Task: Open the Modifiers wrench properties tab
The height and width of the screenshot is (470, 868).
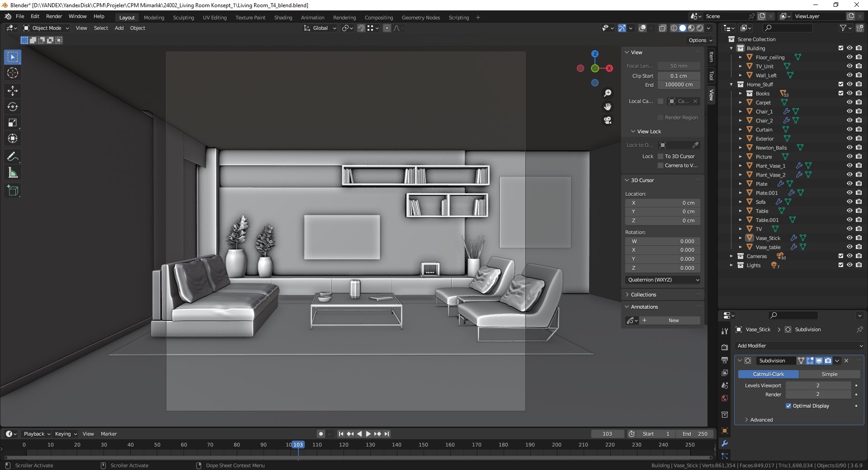Action: tap(725, 443)
